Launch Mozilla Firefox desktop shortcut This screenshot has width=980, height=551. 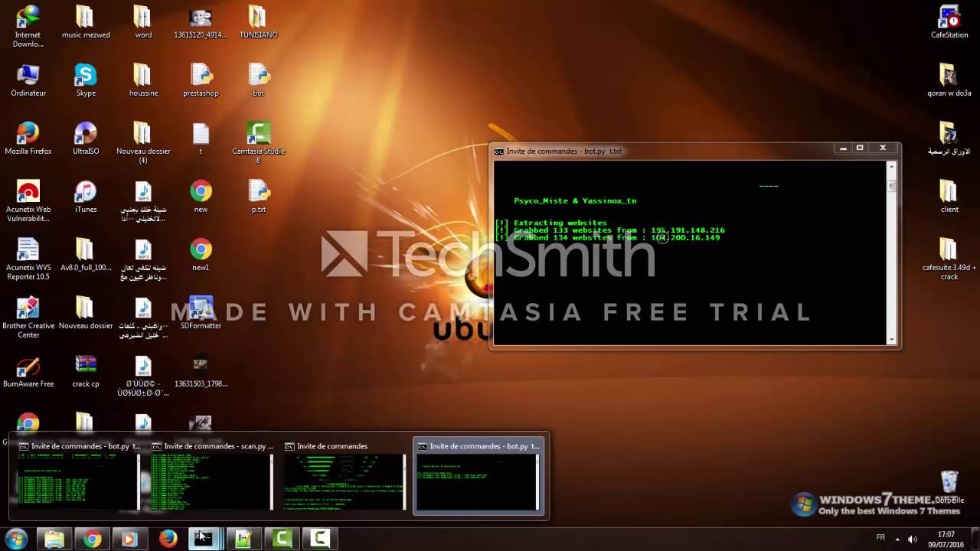[28, 138]
